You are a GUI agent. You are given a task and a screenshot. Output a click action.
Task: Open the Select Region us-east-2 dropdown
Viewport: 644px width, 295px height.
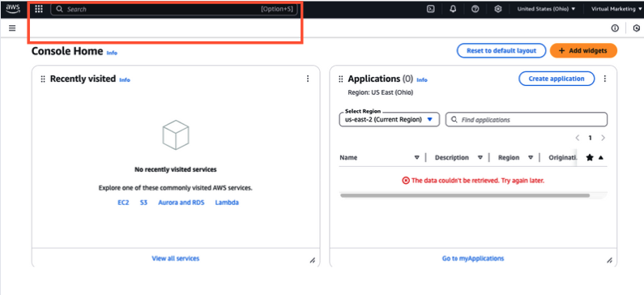point(390,120)
